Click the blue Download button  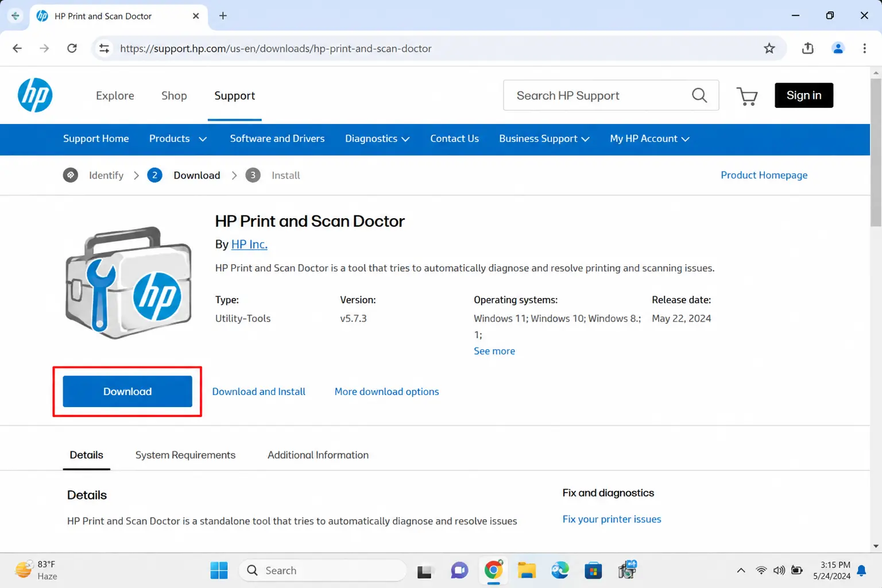pyautogui.click(x=127, y=392)
